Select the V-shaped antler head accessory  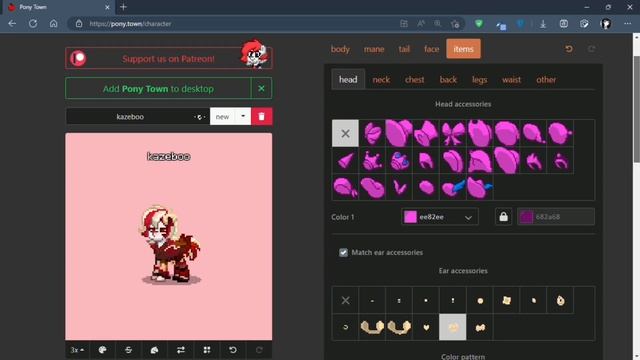coord(399,187)
